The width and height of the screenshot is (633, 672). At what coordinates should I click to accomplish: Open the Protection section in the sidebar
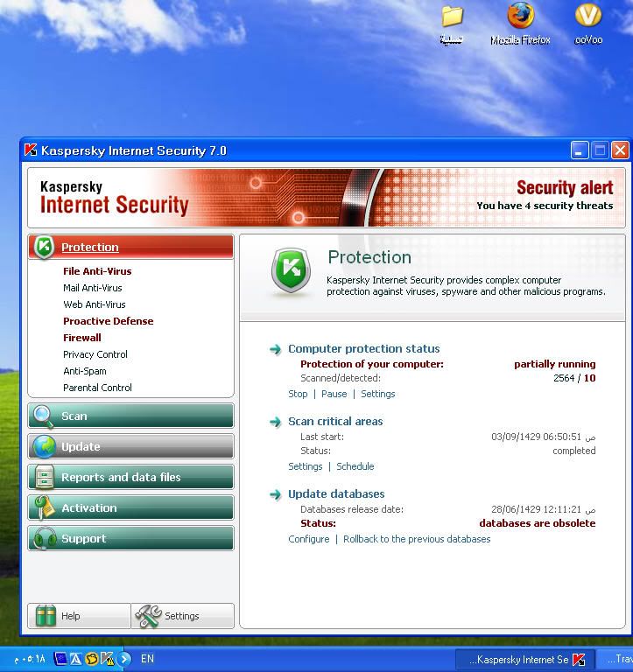tap(130, 247)
